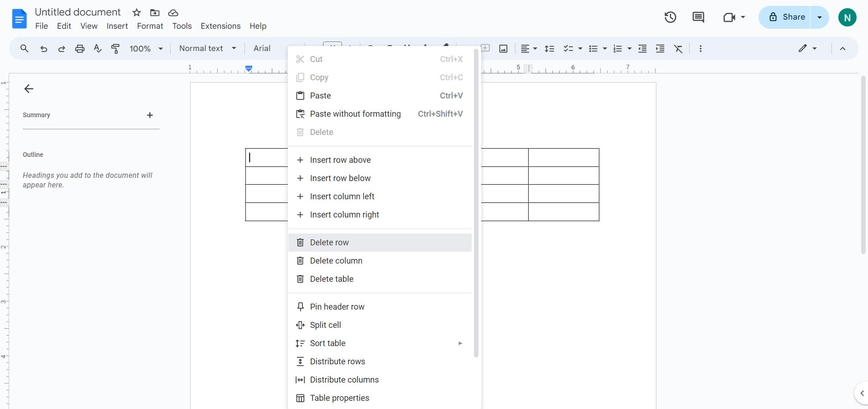Open the View menu
This screenshot has height=409, width=868.
point(89,26)
